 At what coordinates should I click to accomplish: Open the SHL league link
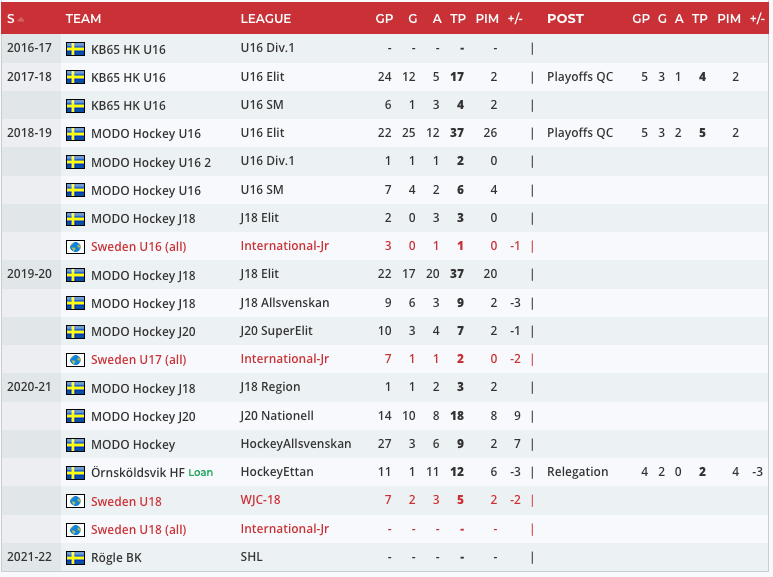pyautogui.click(x=252, y=557)
